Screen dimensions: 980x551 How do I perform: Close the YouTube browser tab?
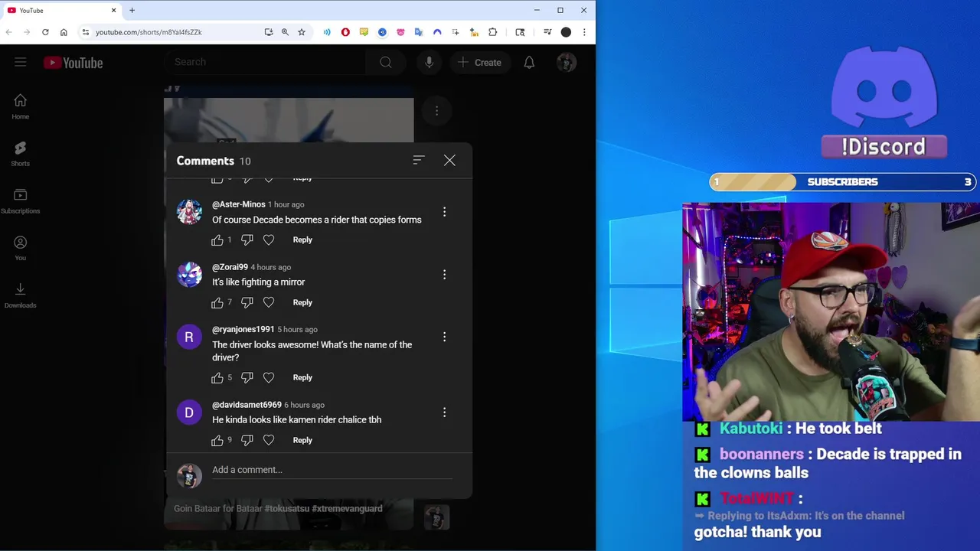114,11
